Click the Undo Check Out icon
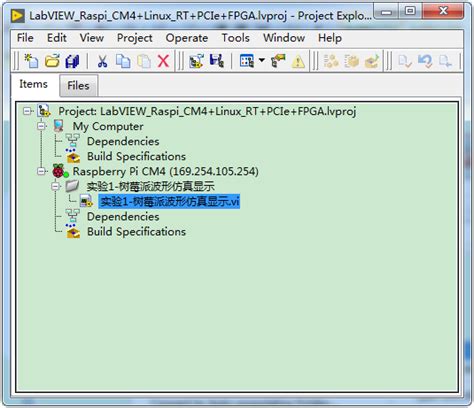The width and height of the screenshot is (474, 408). [x=425, y=61]
